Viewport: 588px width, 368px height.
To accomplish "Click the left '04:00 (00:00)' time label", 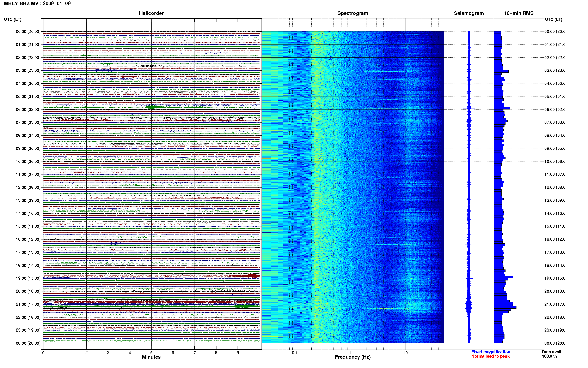I will click(x=28, y=83).
